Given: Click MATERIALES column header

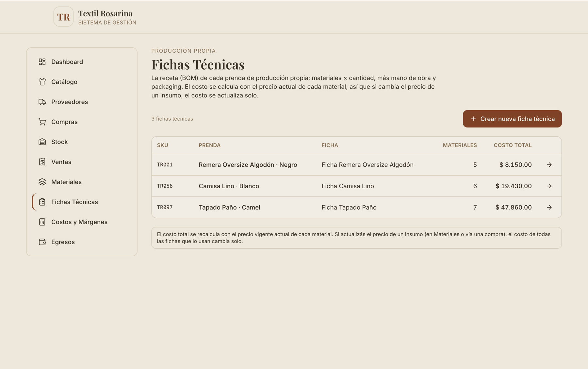Looking at the screenshot, I should pos(460,145).
